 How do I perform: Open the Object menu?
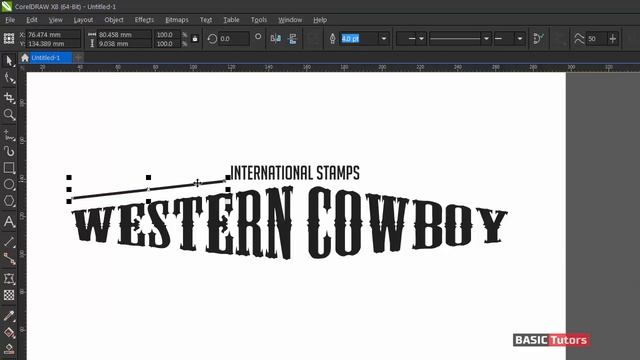(113, 20)
